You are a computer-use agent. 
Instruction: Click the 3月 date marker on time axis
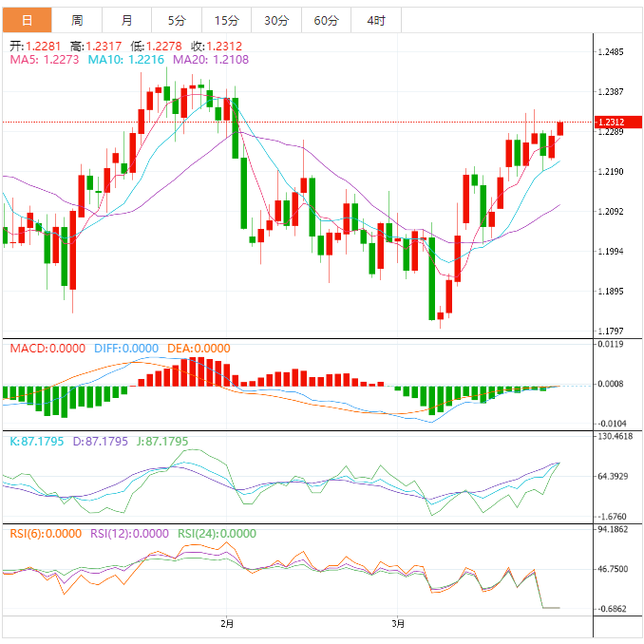(399, 624)
